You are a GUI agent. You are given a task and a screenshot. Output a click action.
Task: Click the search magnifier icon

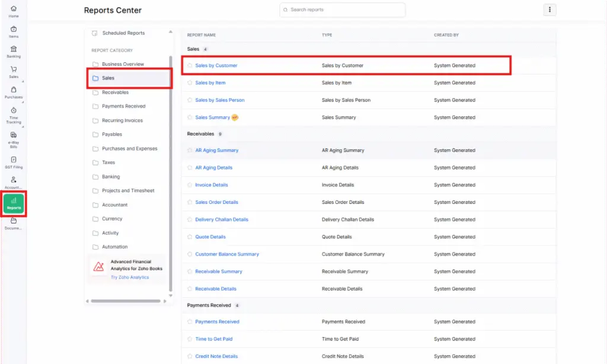[285, 9]
